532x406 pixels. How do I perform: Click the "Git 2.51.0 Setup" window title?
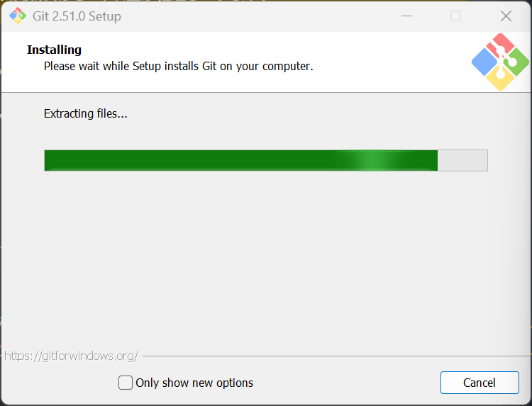click(77, 16)
